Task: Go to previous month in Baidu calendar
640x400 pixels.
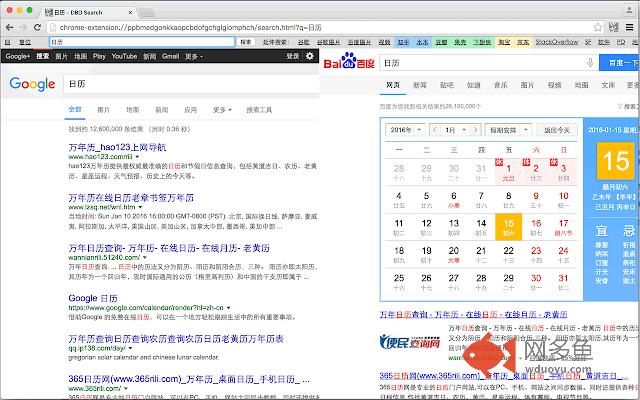Action: click(435, 130)
